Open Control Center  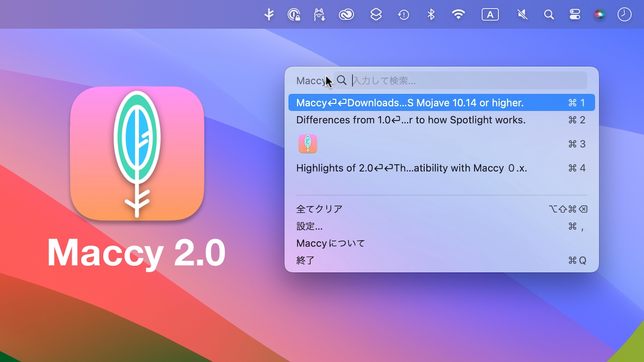[575, 15]
